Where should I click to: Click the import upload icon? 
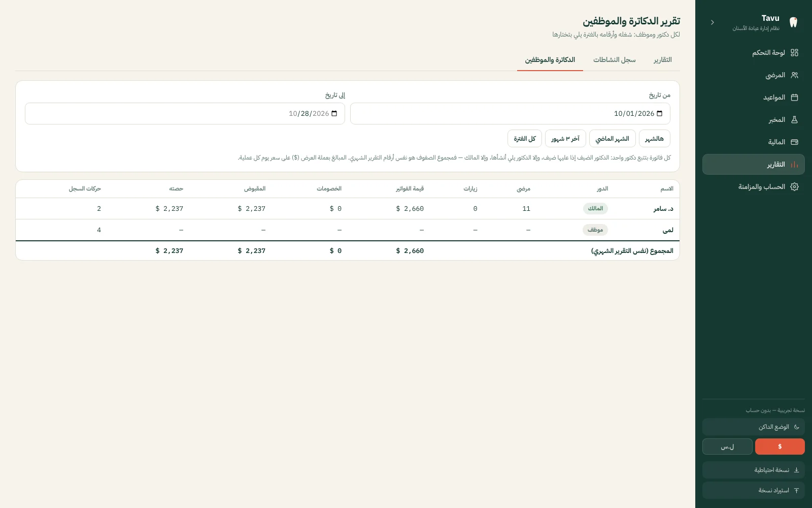[797, 491]
